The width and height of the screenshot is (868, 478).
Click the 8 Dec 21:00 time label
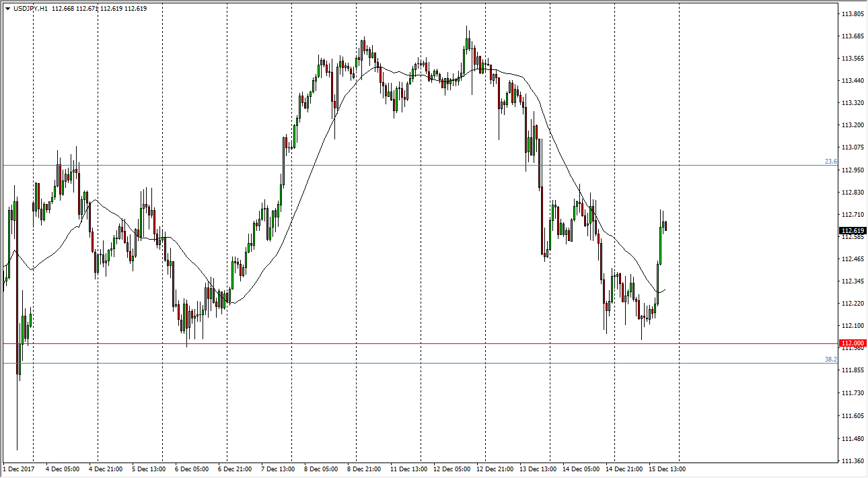pos(364,469)
